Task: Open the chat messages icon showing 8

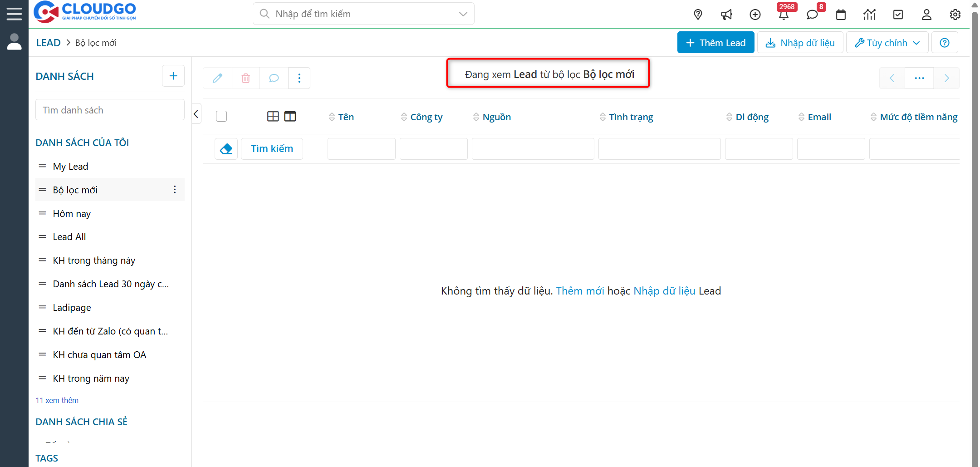Action: pyautogui.click(x=813, y=14)
